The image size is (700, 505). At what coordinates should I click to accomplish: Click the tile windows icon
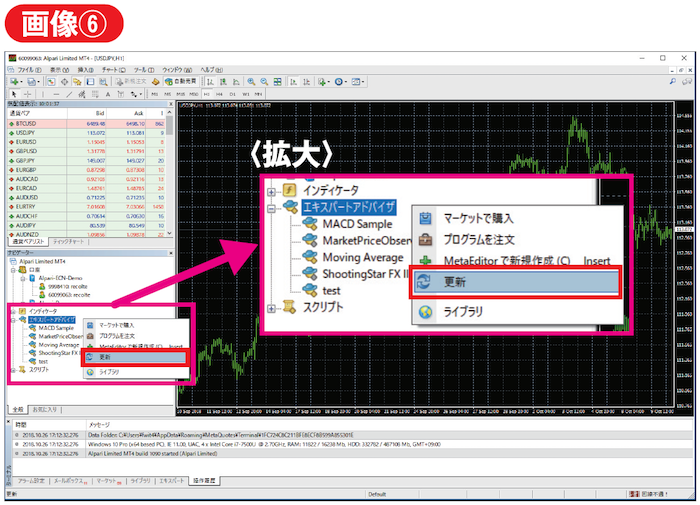point(278,82)
